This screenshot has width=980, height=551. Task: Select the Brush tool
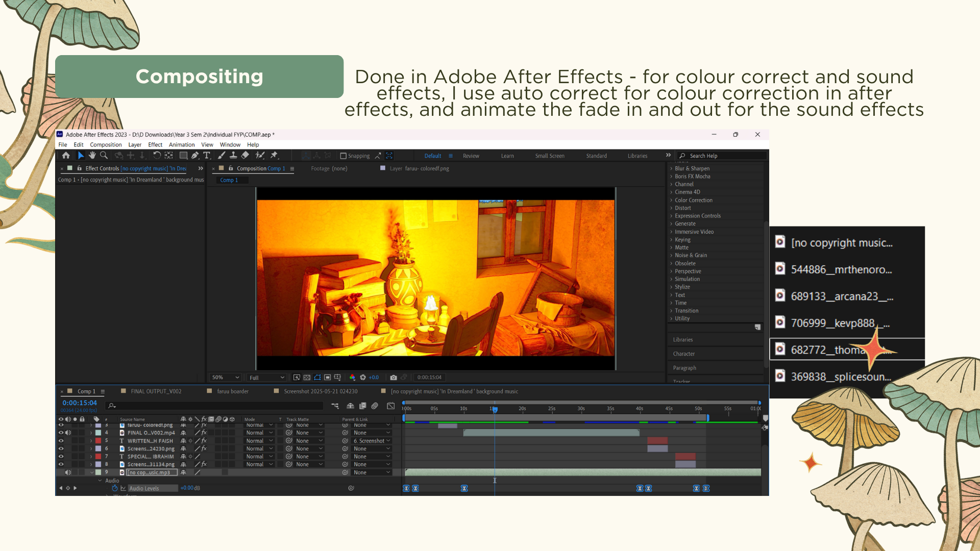tap(222, 156)
